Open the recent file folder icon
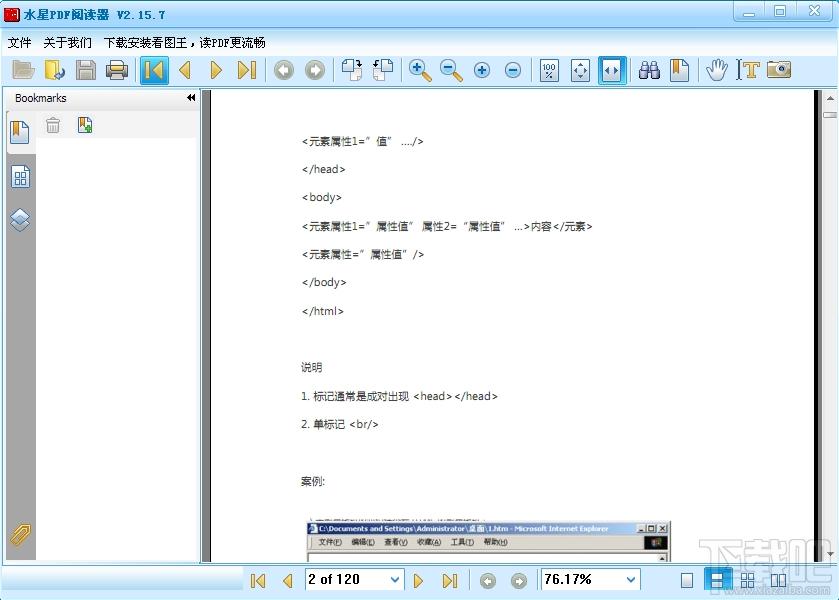Viewport: 839px width, 600px height. 55,70
